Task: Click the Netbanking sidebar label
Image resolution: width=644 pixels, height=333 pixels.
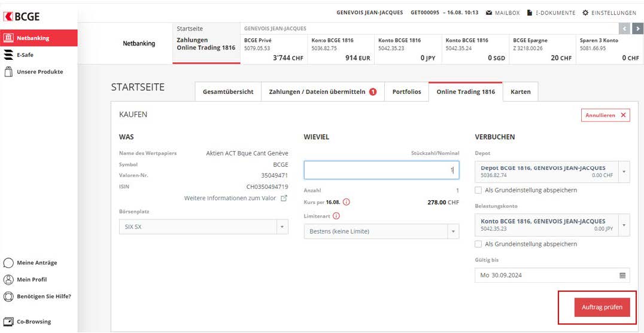Action: 33,38
